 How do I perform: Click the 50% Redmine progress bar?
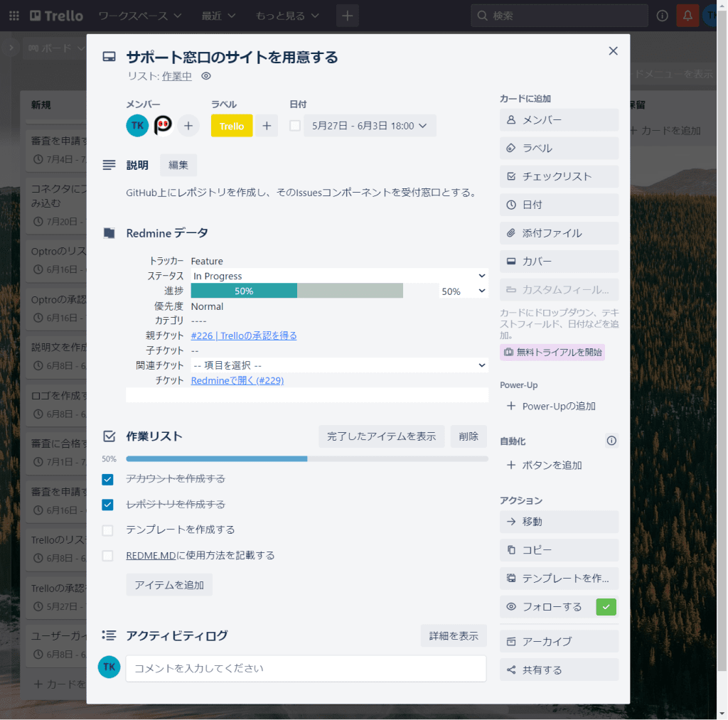coord(296,291)
